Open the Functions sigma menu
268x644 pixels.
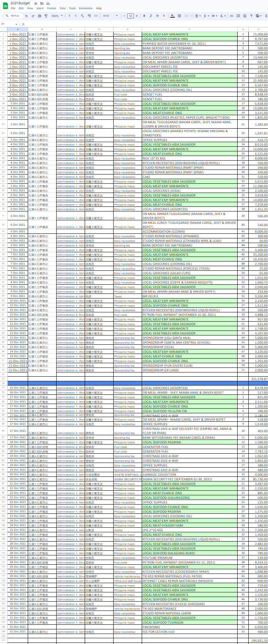pyautogui.click(x=266, y=16)
